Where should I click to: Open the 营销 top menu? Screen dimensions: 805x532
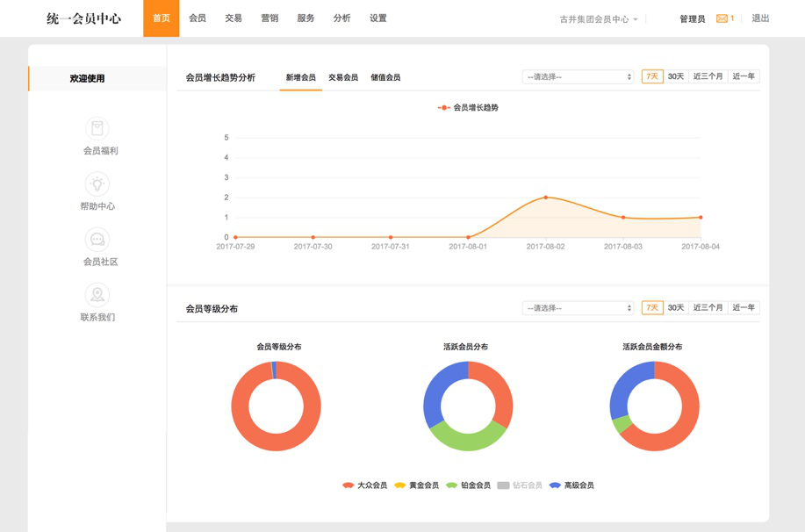coord(270,18)
